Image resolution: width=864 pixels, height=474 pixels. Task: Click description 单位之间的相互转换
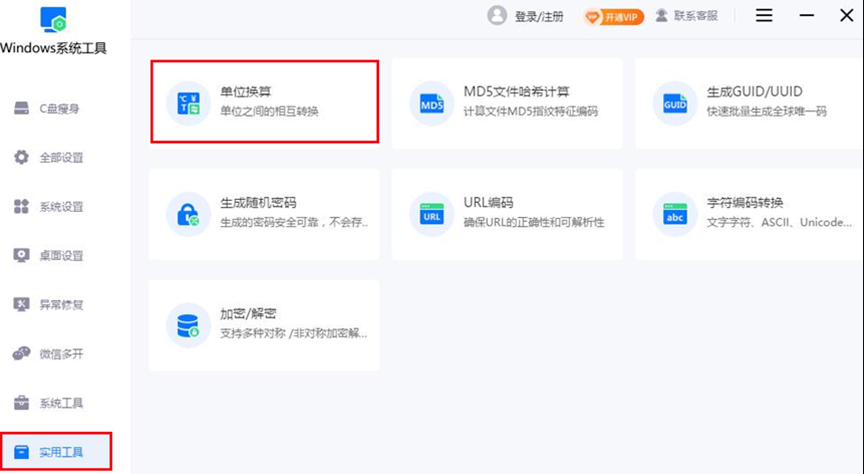click(x=269, y=111)
